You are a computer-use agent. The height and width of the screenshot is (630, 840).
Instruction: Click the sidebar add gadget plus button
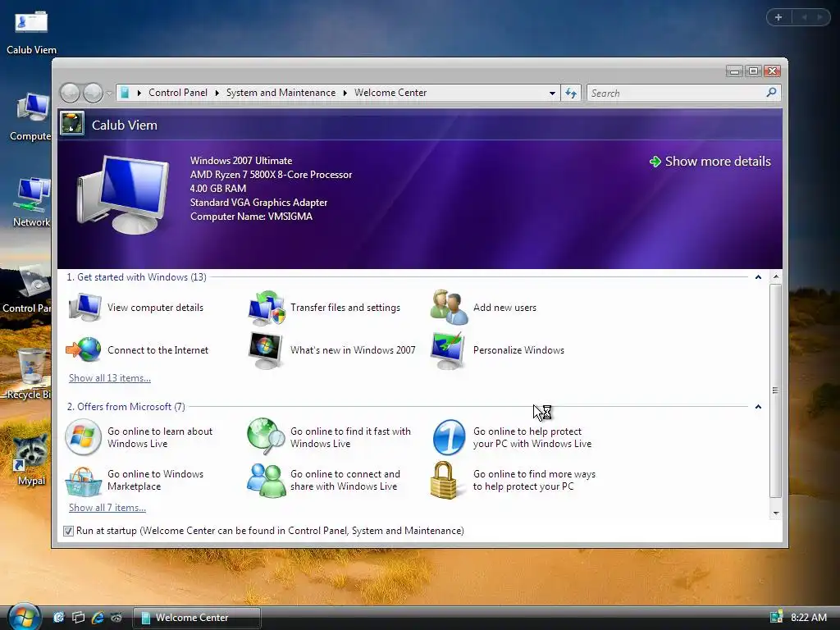[x=779, y=17]
